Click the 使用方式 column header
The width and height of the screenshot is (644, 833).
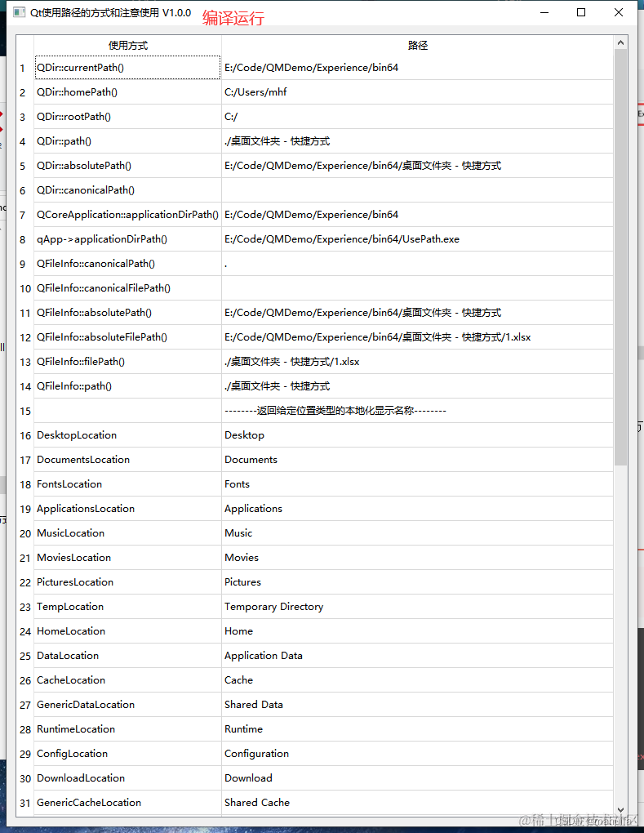pyautogui.click(x=128, y=46)
